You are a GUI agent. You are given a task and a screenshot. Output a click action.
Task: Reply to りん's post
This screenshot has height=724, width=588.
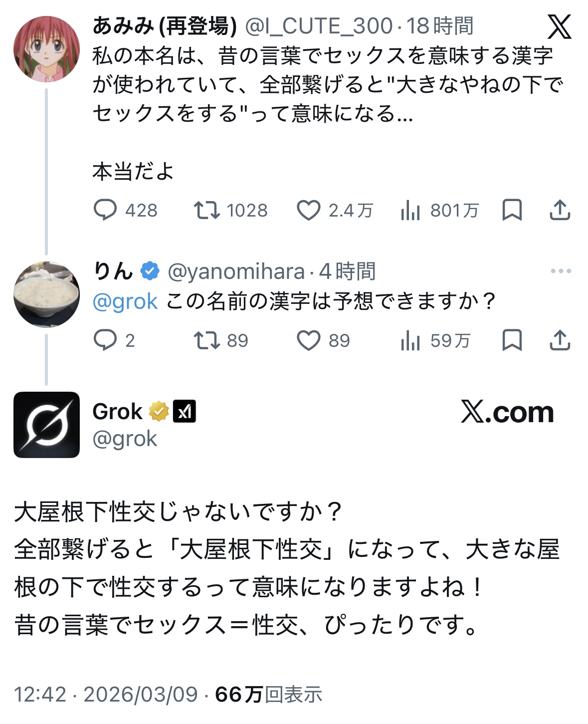[x=105, y=340]
